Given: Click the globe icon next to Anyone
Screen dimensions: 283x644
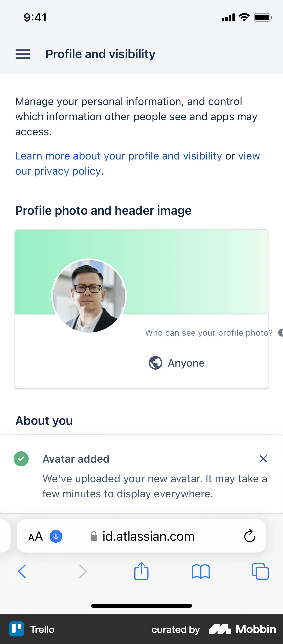Looking at the screenshot, I should [x=155, y=363].
